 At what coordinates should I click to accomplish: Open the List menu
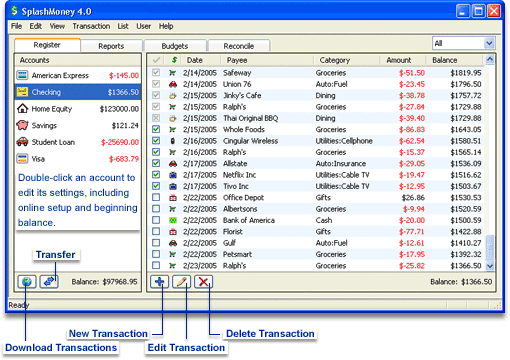click(x=123, y=26)
